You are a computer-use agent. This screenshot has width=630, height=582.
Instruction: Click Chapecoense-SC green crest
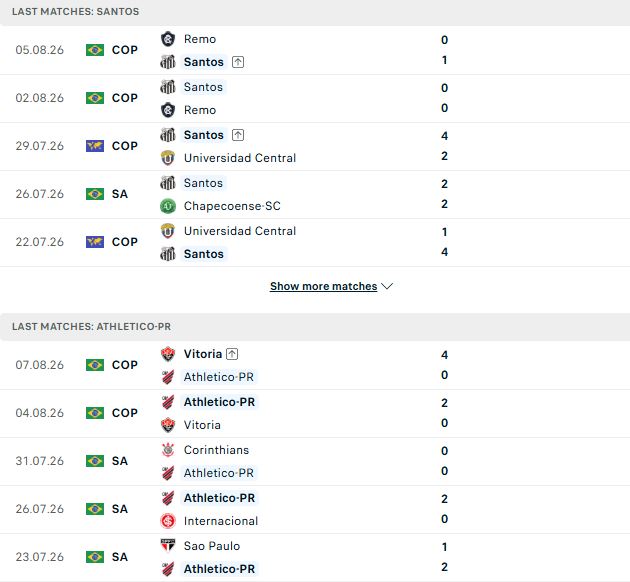pyautogui.click(x=168, y=206)
